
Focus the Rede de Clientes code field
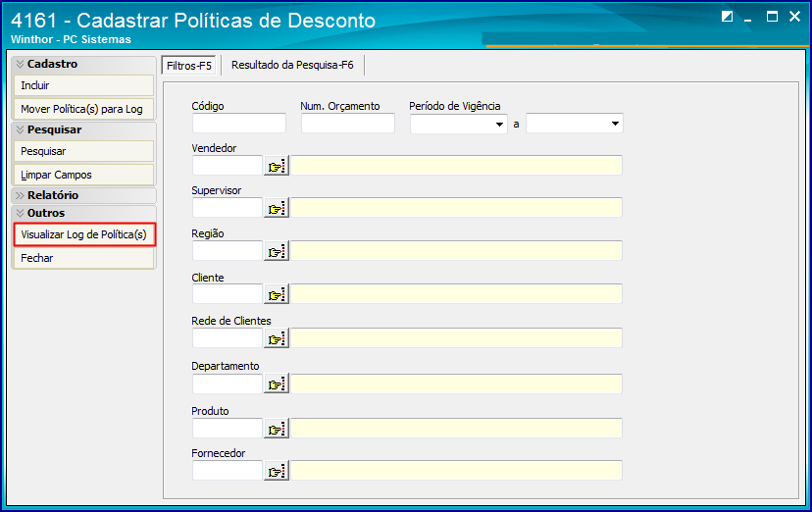point(228,338)
